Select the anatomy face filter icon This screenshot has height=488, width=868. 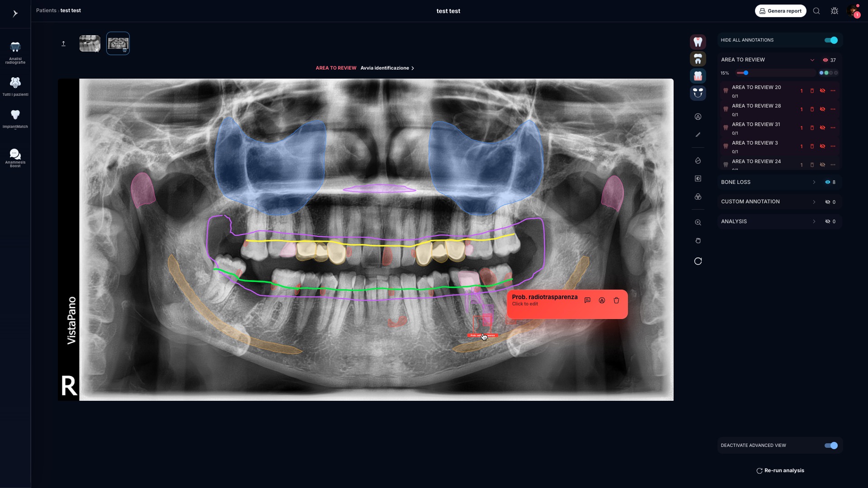(x=698, y=93)
